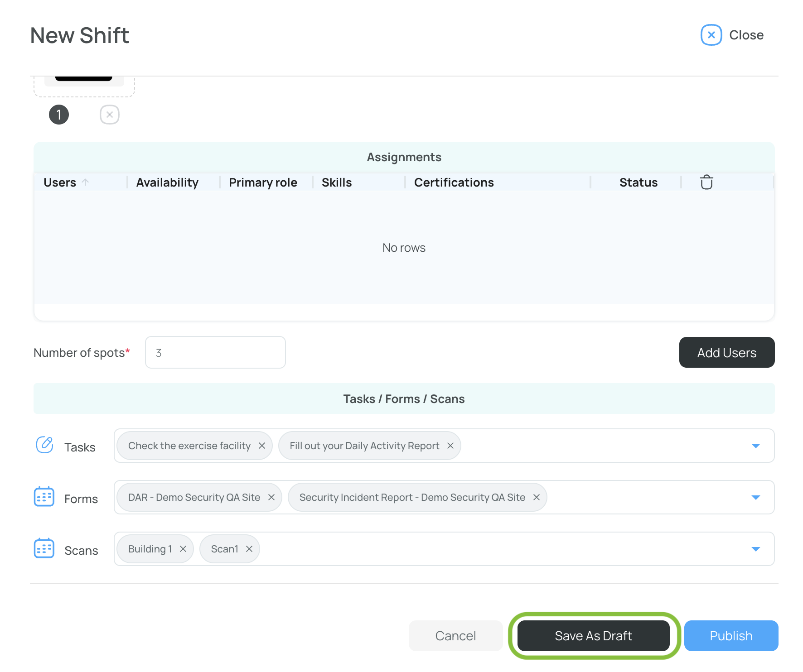This screenshot has height=672, width=803.
Task: Expand the Scans dropdown arrow
Action: [755, 549]
